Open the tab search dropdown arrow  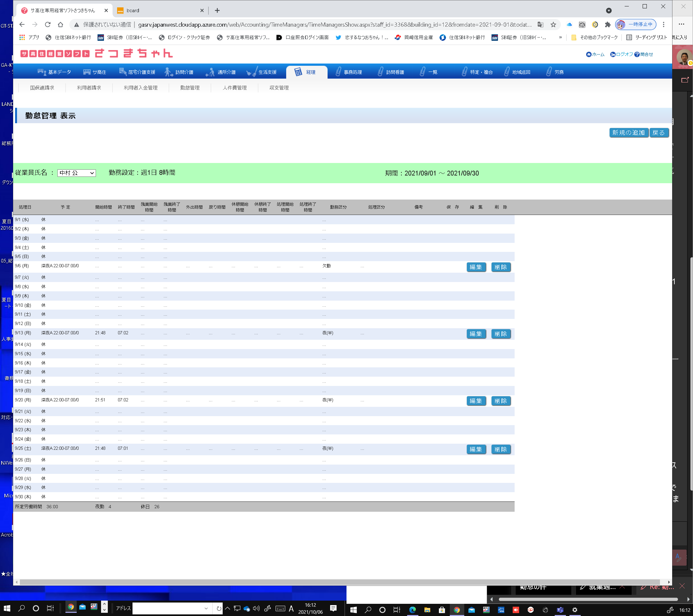[609, 11]
